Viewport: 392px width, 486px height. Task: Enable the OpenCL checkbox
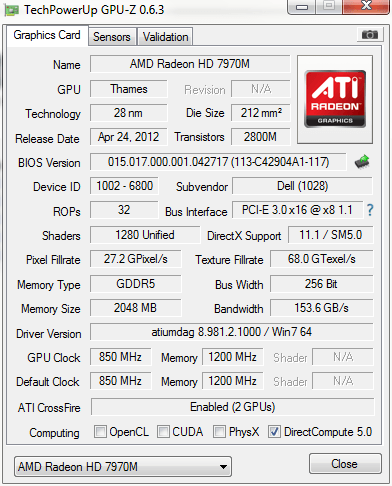tap(100, 431)
